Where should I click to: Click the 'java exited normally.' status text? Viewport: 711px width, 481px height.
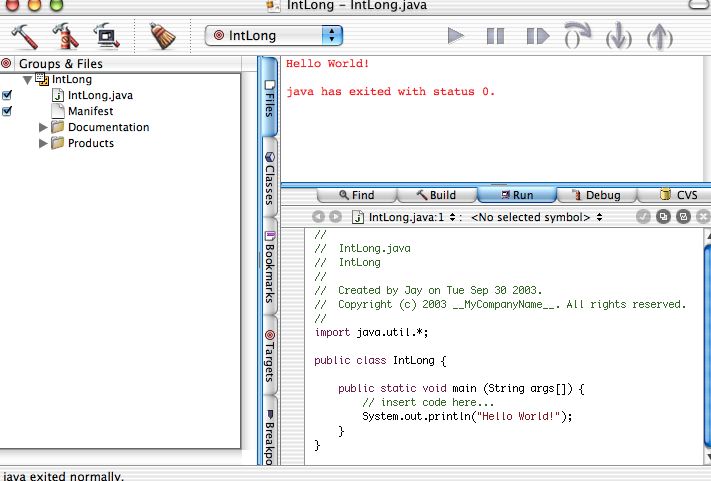coord(63,476)
